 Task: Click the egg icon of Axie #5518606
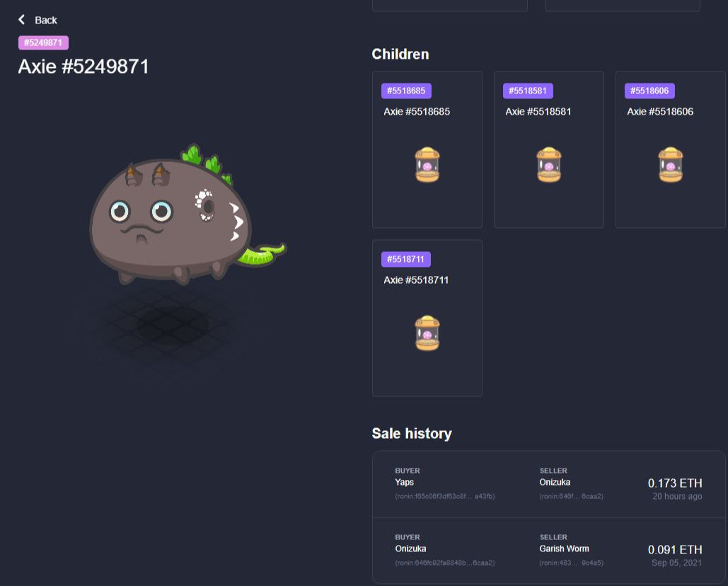671,165
